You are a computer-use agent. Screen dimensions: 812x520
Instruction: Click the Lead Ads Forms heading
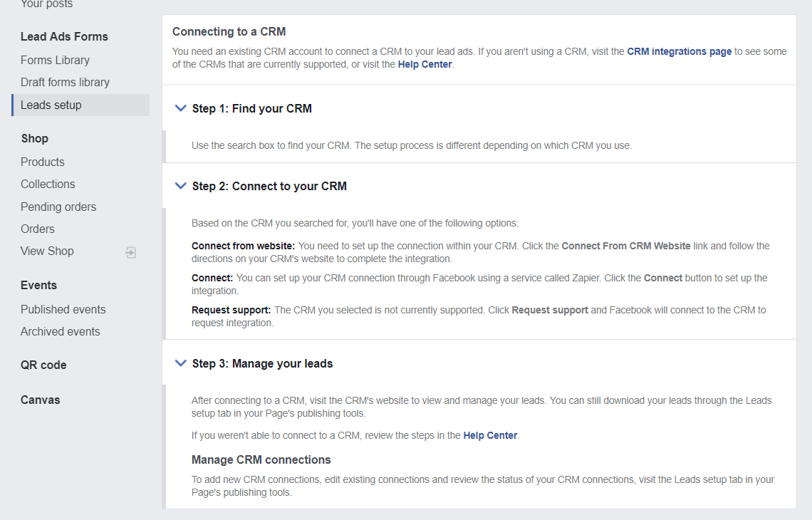point(64,36)
